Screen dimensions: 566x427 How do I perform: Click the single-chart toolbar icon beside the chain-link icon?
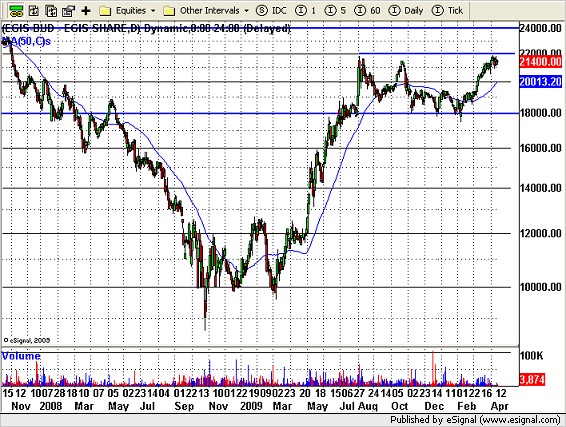tap(34, 11)
